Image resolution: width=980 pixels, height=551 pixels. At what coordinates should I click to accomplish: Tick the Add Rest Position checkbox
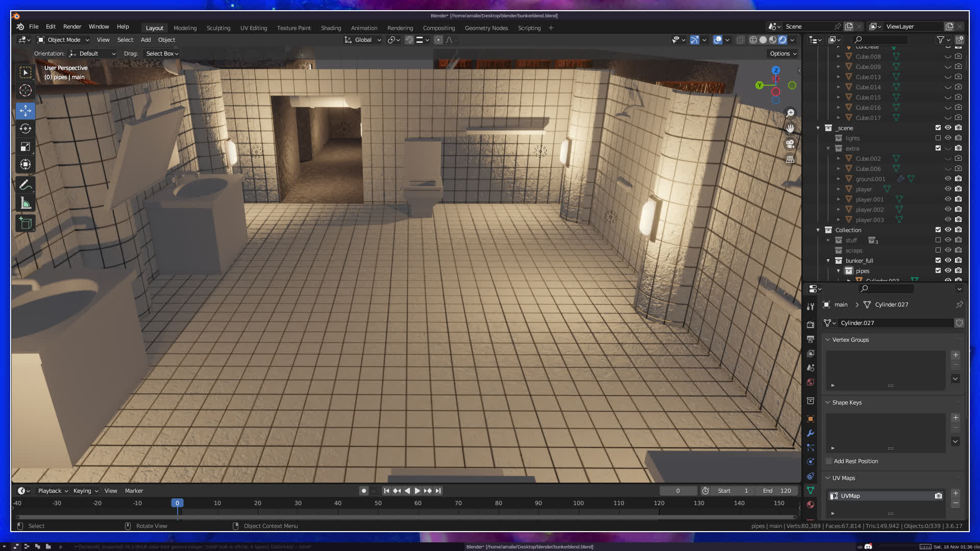coord(829,461)
